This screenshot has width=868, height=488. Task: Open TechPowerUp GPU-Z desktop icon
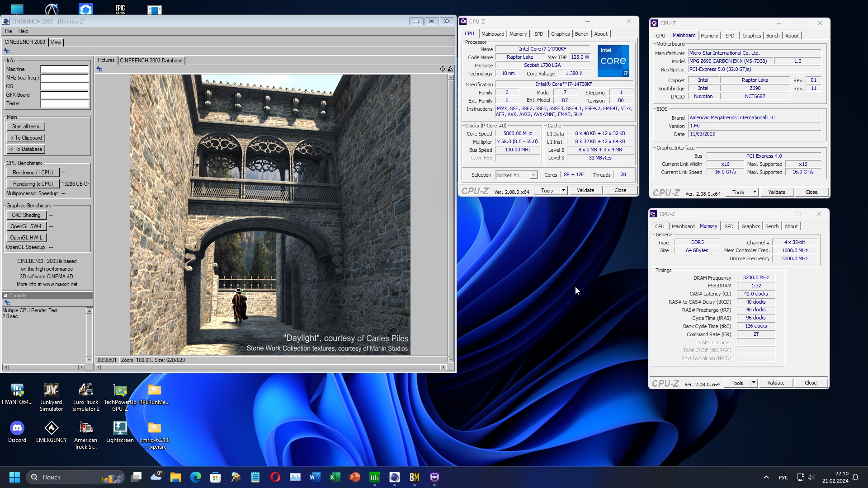tap(120, 397)
